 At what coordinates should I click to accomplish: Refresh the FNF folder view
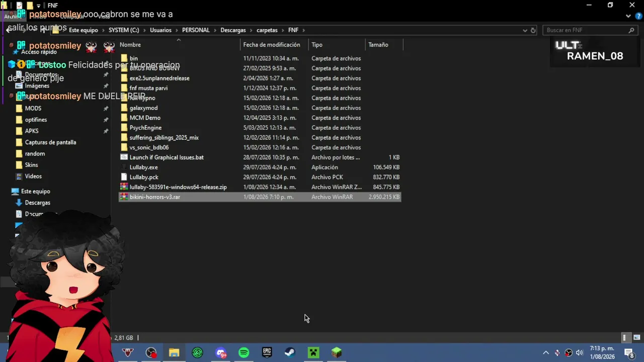[533, 30]
